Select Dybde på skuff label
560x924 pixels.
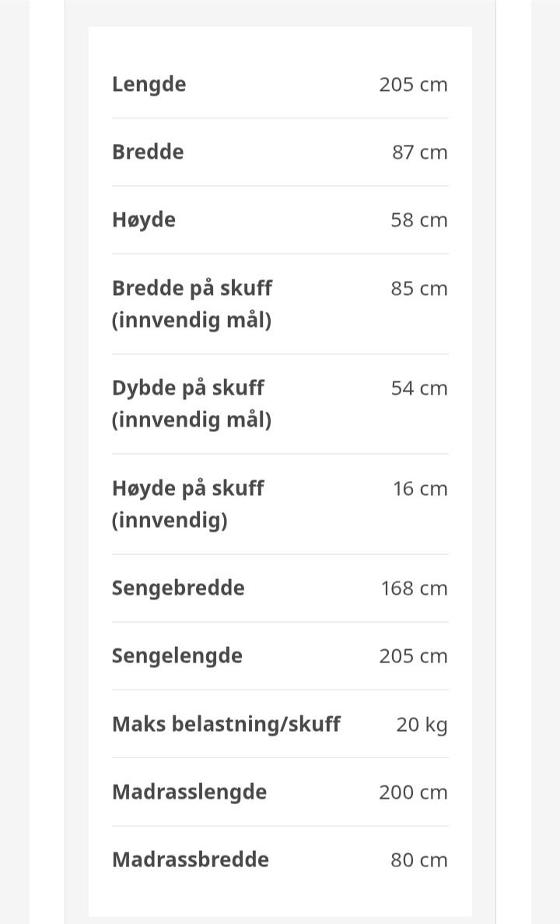point(188,388)
